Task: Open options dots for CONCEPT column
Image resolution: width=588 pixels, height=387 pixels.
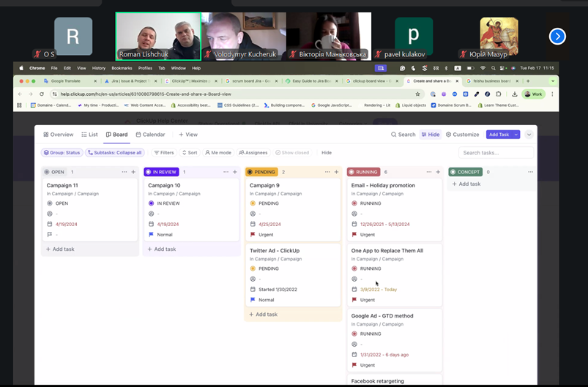Action: (x=531, y=172)
